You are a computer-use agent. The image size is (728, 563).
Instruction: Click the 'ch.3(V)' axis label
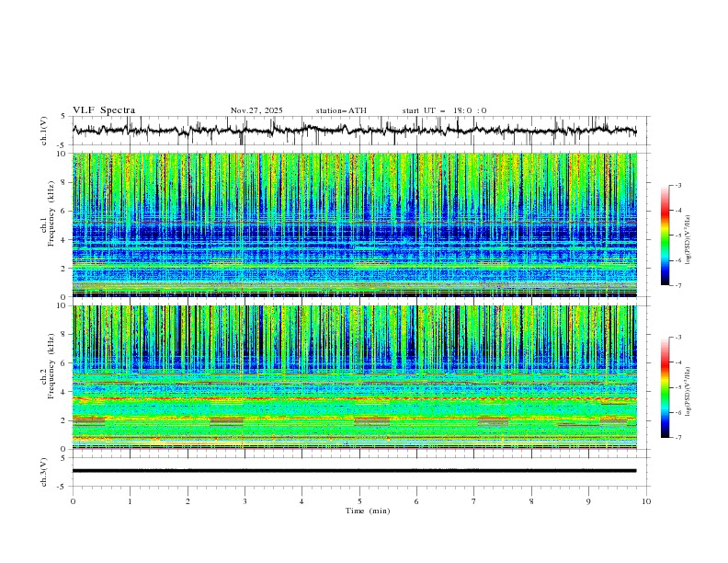(x=44, y=472)
